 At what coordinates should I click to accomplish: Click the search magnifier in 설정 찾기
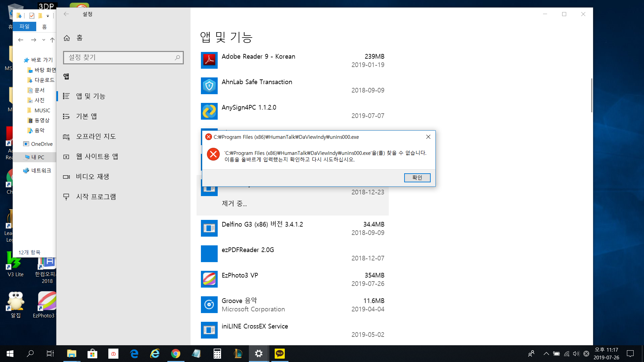177,58
